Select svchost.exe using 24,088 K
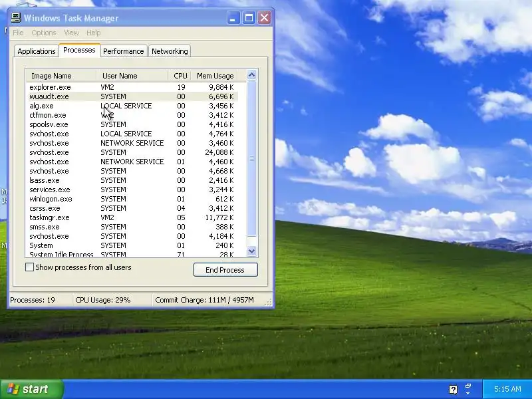The height and width of the screenshot is (399, 532). tap(132, 152)
